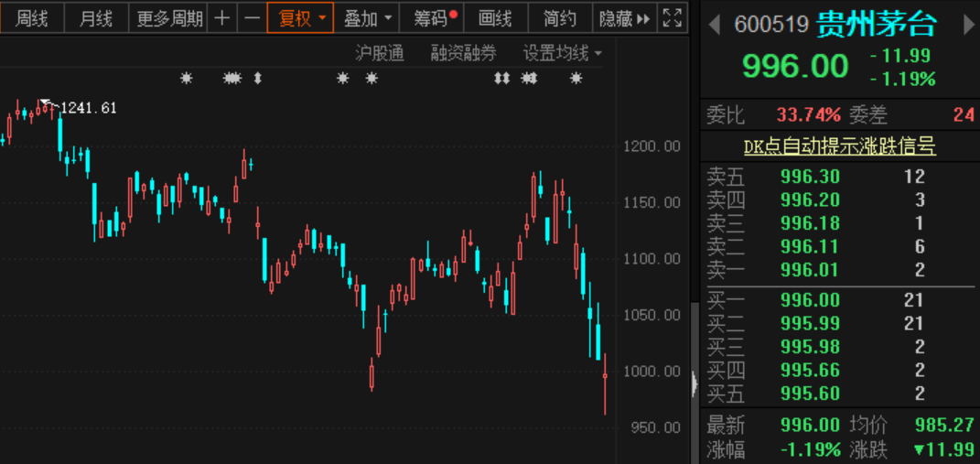Open the 复权 dropdown
Viewport: 980px width, 464px height.
302,18
